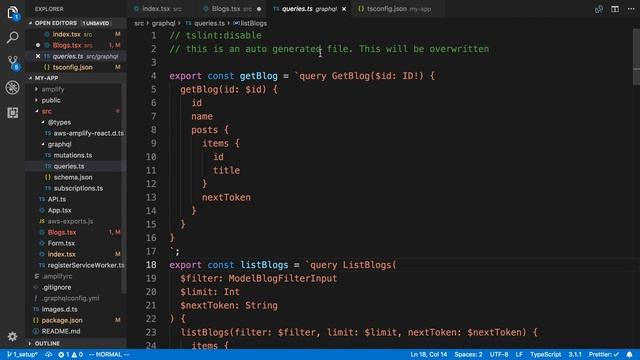Image resolution: width=640 pixels, height=360 pixels.
Task: Close the queries.ts editor tab
Action: (344, 9)
